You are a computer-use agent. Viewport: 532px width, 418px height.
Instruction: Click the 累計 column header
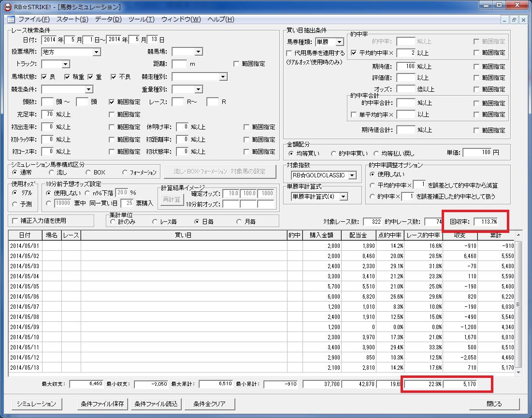click(x=496, y=235)
